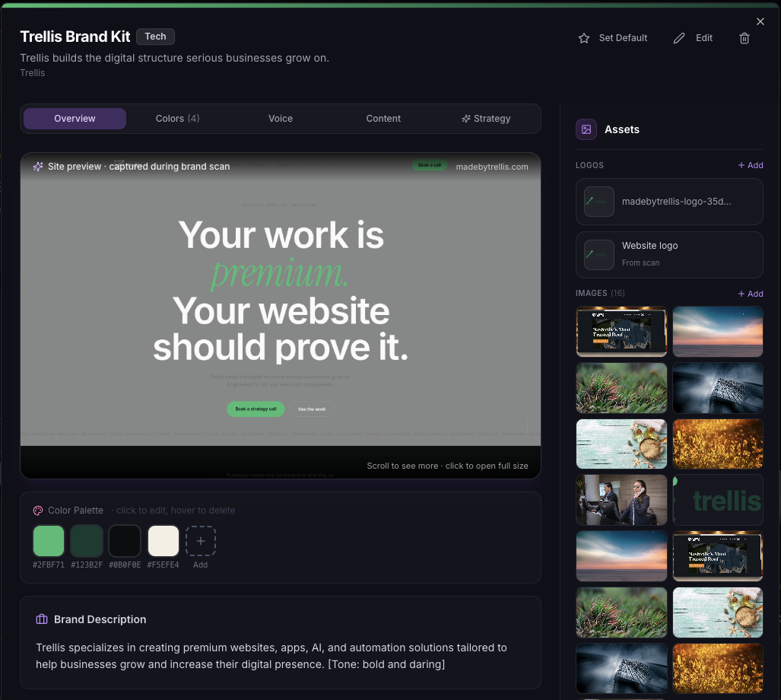Open the Colors (4) tab

(177, 119)
